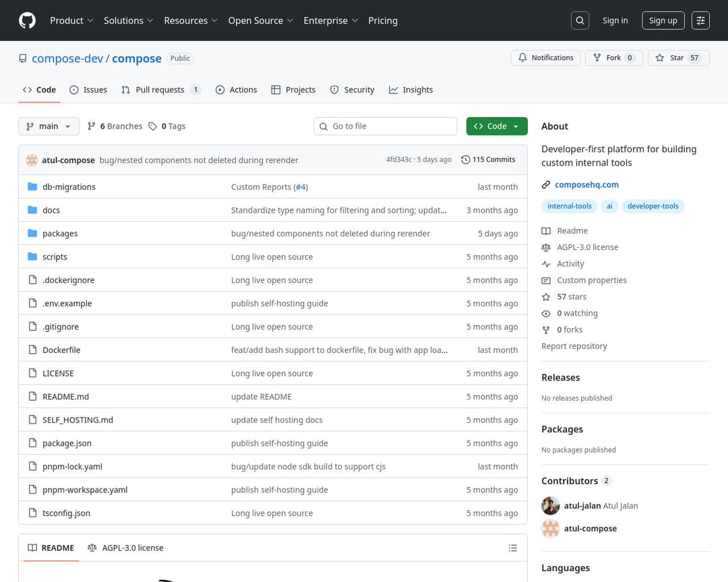This screenshot has width=728, height=582.
Task: Open the green Code dropdown button
Action: click(497, 127)
